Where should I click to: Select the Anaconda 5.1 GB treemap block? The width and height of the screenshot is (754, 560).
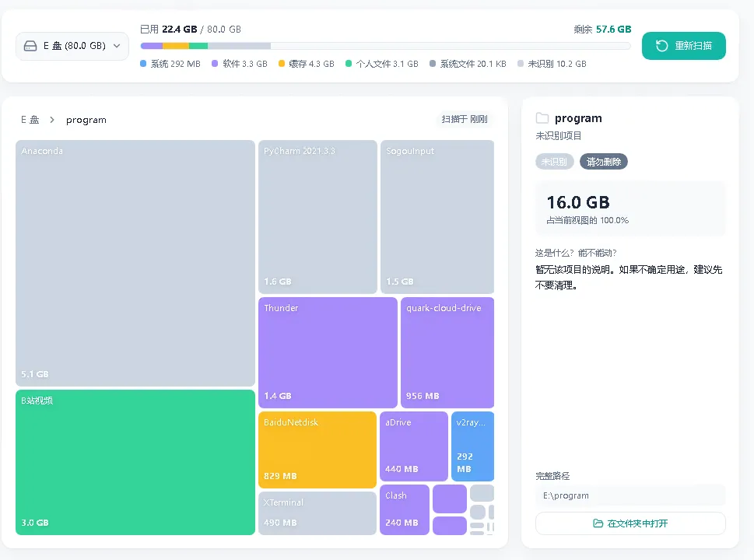coord(135,264)
